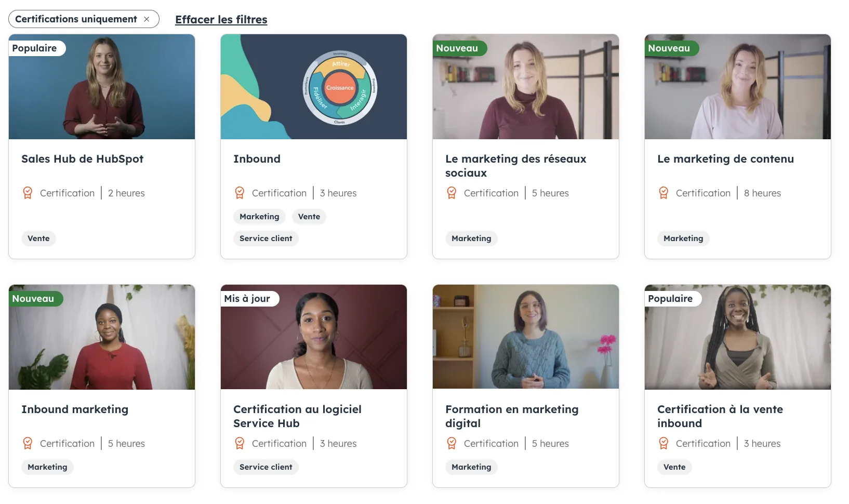Select the Service client tag on the Inbound card

[266, 238]
